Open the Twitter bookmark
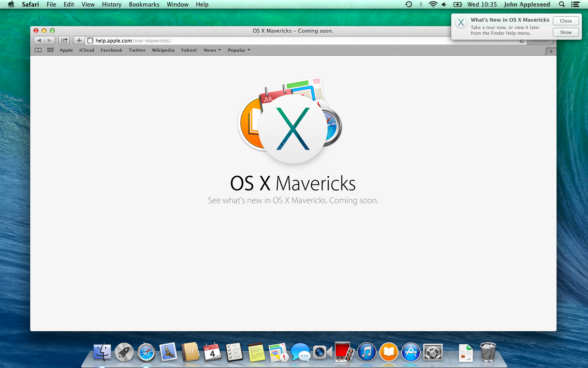Image resolution: width=588 pixels, height=368 pixels. [x=137, y=50]
